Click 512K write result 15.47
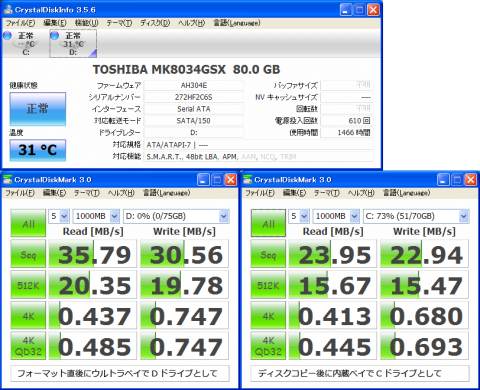 click(x=425, y=285)
